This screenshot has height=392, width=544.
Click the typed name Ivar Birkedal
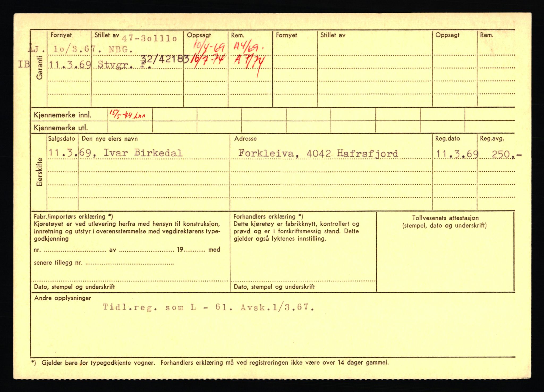tap(143, 153)
